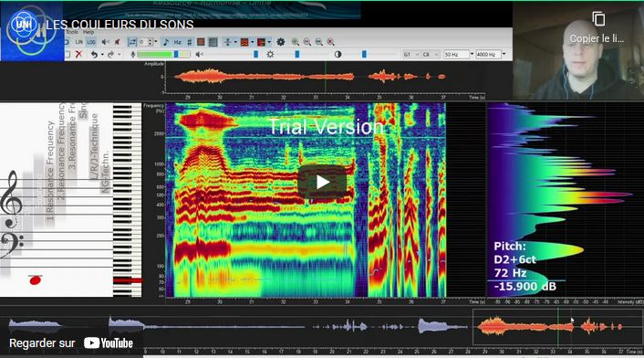Click the grey grid view icon
The height and width of the screenshot is (358, 644).
[x=213, y=42]
